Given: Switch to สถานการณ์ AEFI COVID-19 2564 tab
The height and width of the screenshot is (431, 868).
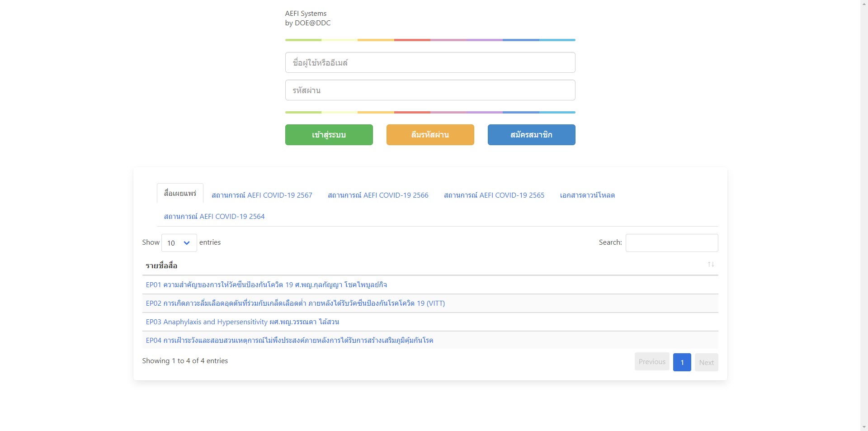Looking at the screenshot, I should point(214,217).
